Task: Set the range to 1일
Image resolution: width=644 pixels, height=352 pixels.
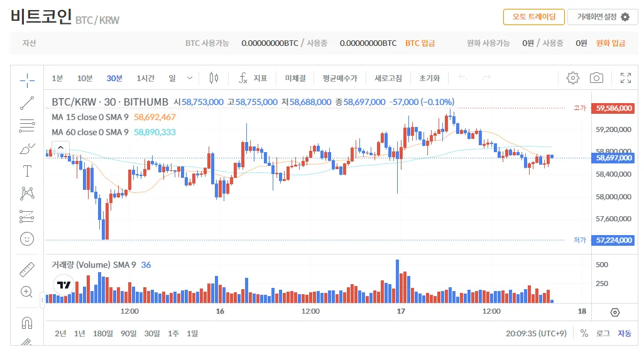Action: [192, 334]
